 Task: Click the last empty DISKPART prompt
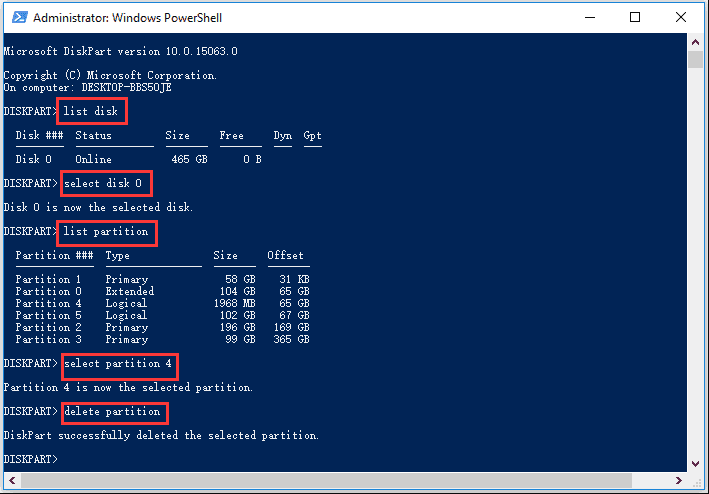(32, 459)
